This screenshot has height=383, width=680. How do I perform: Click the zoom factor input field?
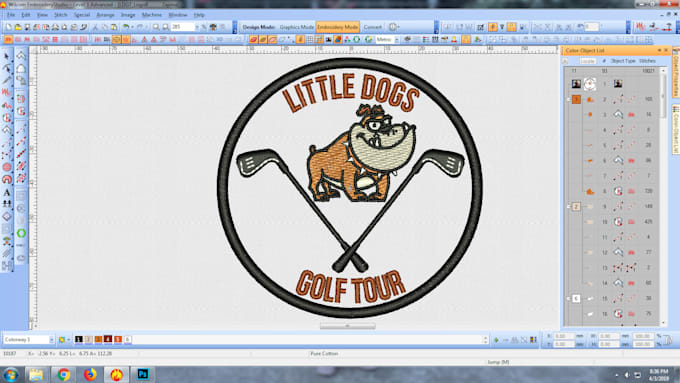pos(182,27)
